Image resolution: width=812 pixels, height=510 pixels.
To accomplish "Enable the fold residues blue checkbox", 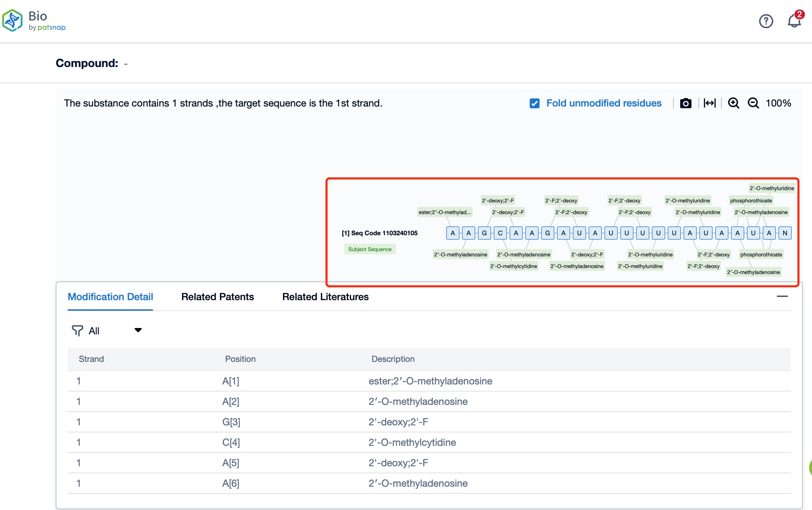I will pyautogui.click(x=535, y=104).
